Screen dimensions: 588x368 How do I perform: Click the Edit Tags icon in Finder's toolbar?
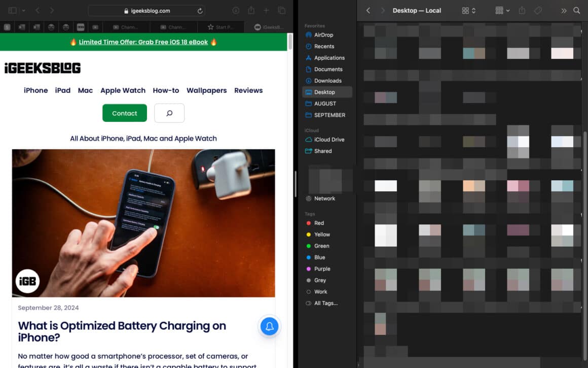pos(538,10)
